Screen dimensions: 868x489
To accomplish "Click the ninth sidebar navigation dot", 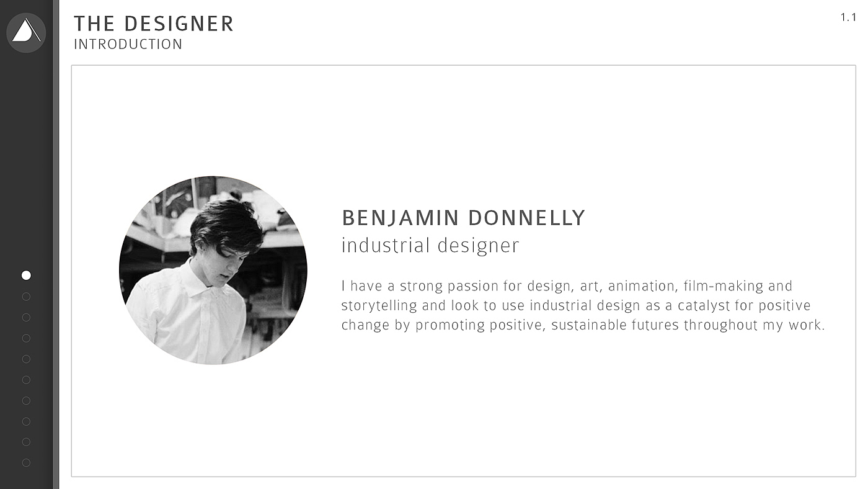I will point(26,442).
